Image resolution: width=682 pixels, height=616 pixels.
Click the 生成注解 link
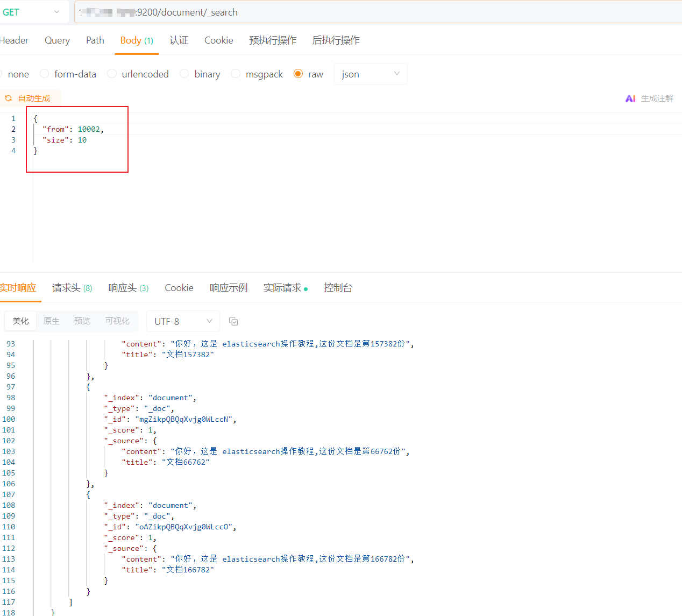[657, 98]
